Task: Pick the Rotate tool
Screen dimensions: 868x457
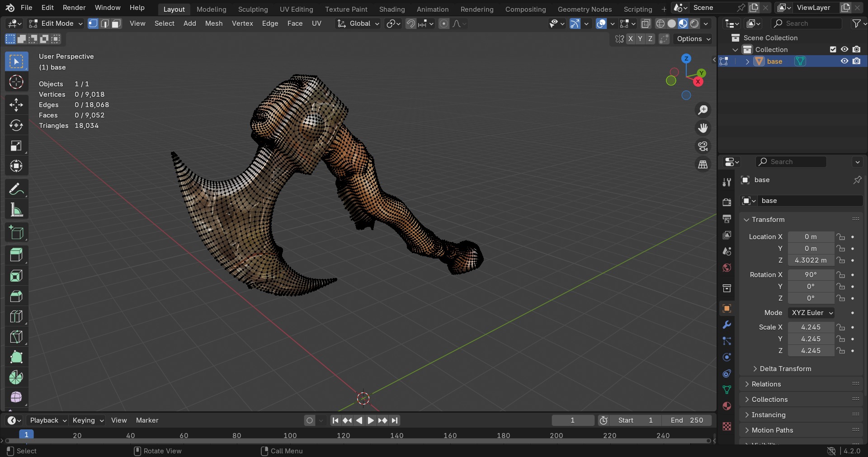Action: point(16,125)
